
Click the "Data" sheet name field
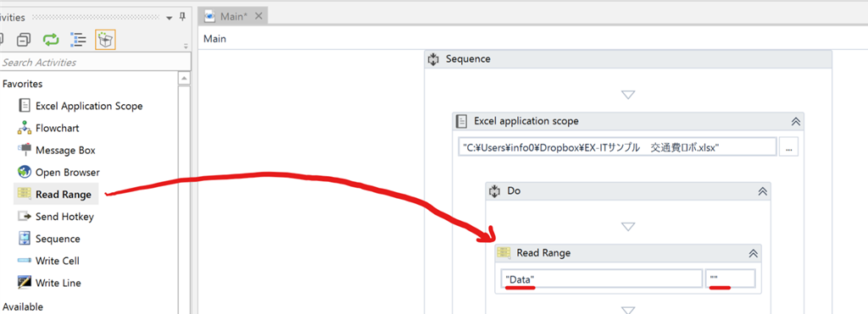pyautogui.click(x=602, y=278)
